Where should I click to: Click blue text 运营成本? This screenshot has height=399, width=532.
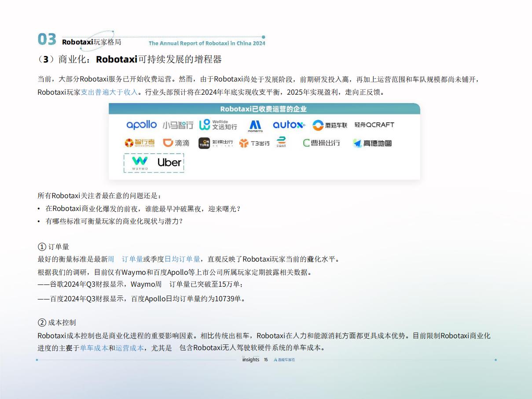[130, 348]
